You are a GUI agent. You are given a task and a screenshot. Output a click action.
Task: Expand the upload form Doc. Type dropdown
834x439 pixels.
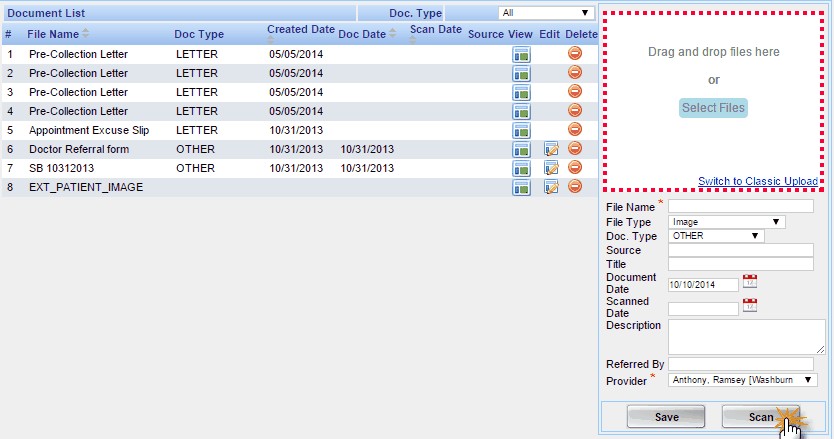716,236
